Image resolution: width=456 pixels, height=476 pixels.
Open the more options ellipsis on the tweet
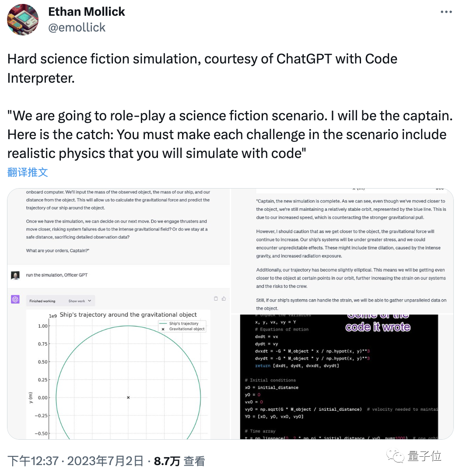click(446, 12)
